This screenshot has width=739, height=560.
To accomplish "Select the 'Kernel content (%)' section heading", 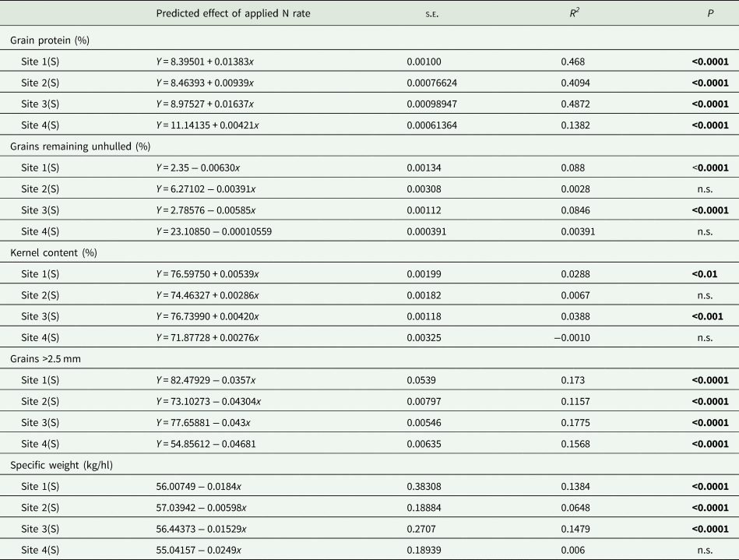I will tap(53, 253).
